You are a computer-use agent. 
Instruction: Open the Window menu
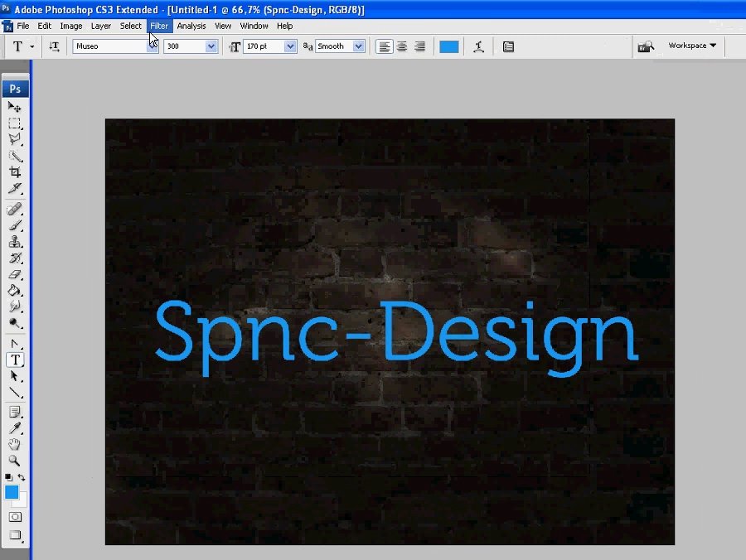point(254,27)
